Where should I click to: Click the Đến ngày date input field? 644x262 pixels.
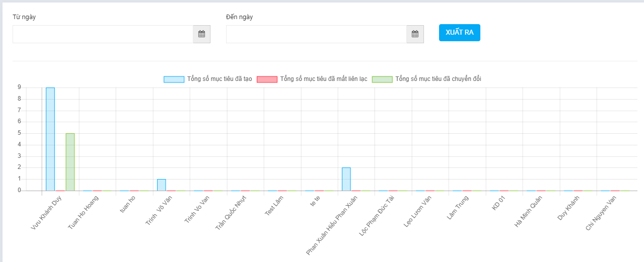tap(316, 34)
